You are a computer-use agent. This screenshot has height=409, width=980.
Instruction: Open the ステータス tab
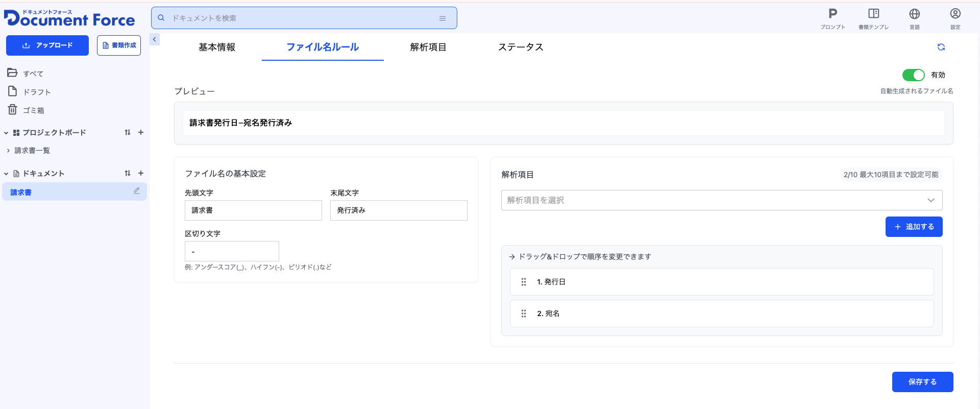point(521,47)
